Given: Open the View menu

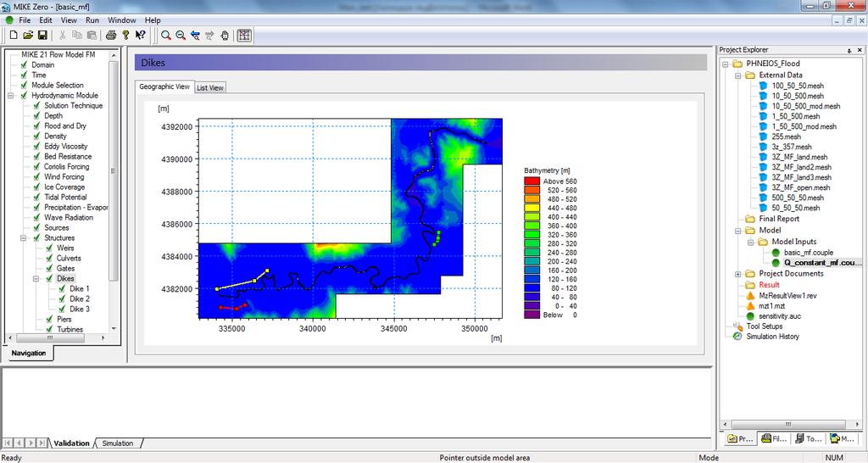Looking at the screenshot, I should [x=69, y=20].
